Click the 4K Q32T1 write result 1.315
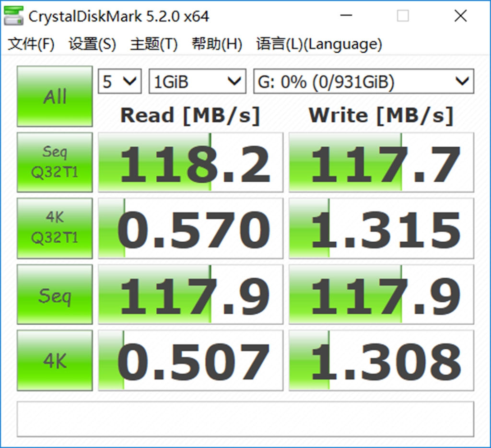 pyautogui.click(x=381, y=228)
